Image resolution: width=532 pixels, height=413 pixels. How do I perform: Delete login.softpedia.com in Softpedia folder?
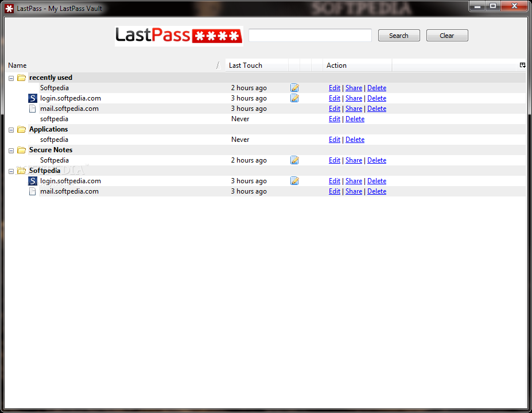376,181
